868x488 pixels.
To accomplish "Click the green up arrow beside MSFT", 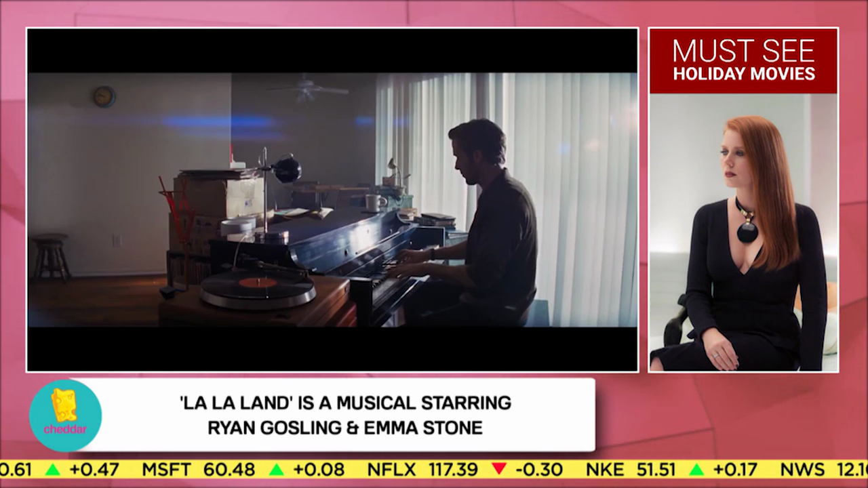I will pos(276,469).
